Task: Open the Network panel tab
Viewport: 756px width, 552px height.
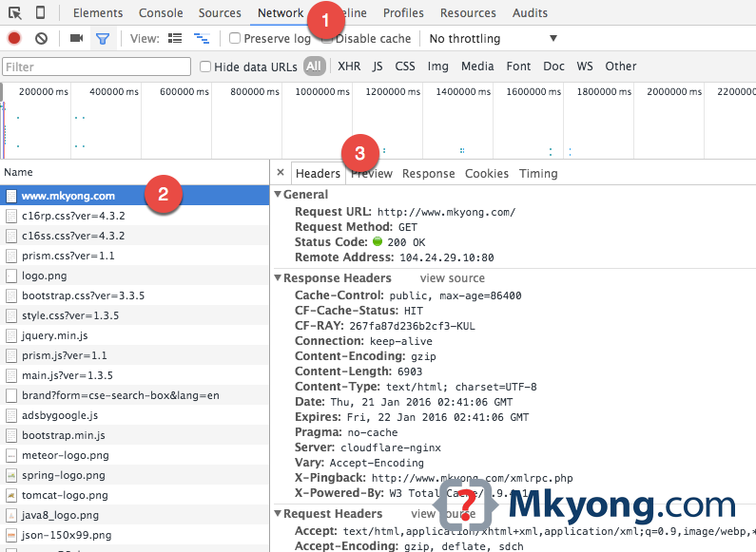Action: [281, 13]
